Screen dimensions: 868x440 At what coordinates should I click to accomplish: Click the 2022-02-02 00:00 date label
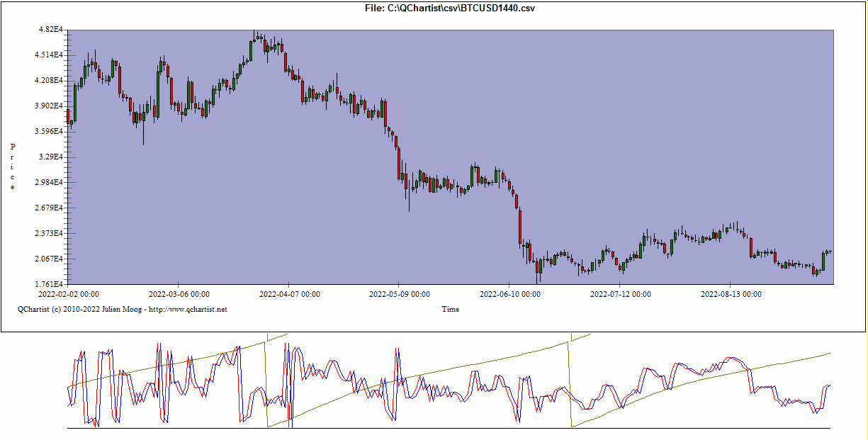click(69, 293)
